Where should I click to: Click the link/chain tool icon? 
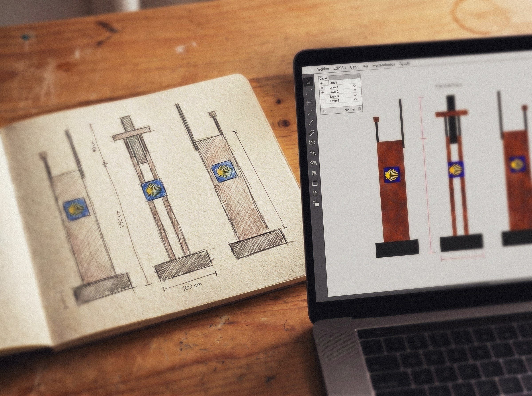pyautogui.click(x=312, y=132)
